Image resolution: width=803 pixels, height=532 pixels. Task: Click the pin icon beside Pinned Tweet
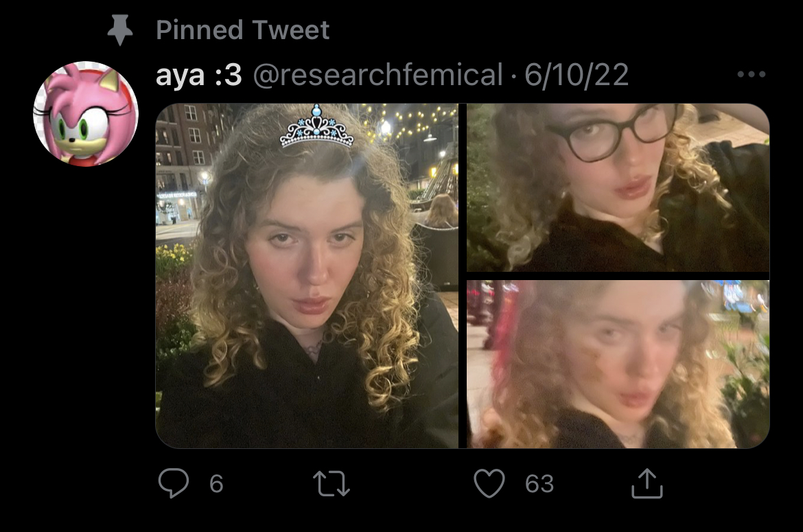120,30
